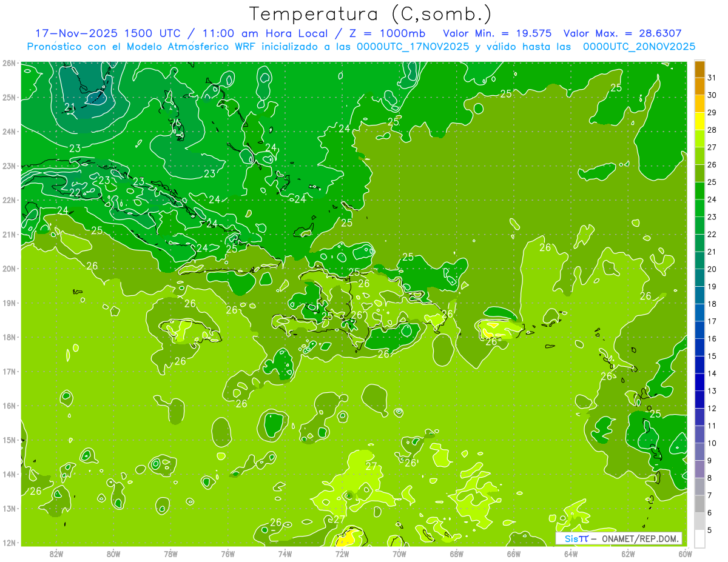This screenshot has width=728, height=562.
Task: Click the colorbar label '16'
Action: point(712,339)
